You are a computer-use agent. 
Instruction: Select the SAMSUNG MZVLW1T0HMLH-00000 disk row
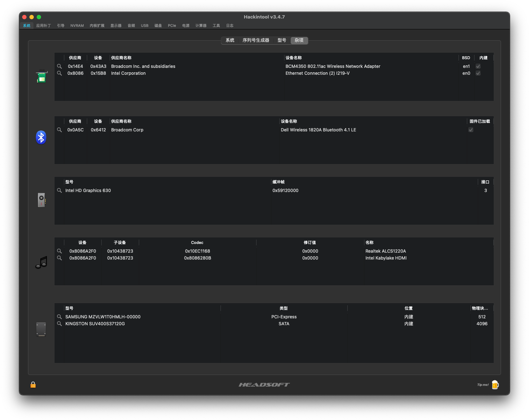pyautogui.click(x=274, y=317)
